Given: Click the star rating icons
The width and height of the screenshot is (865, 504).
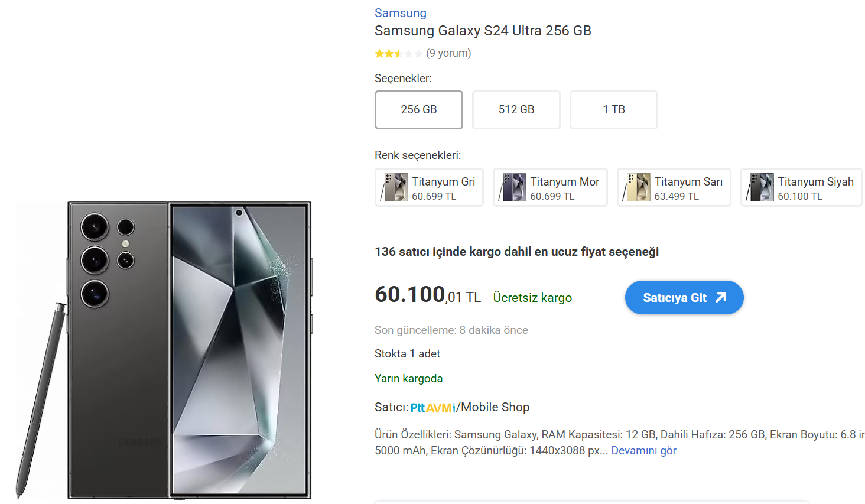Looking at the screenshot, I should 398,54.
